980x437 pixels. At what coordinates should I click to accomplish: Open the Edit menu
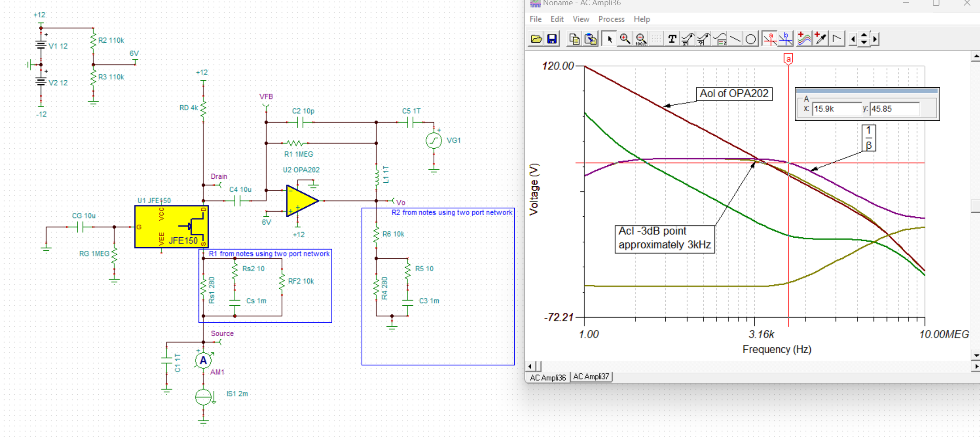pyautogui.click(x=557, y=19)
